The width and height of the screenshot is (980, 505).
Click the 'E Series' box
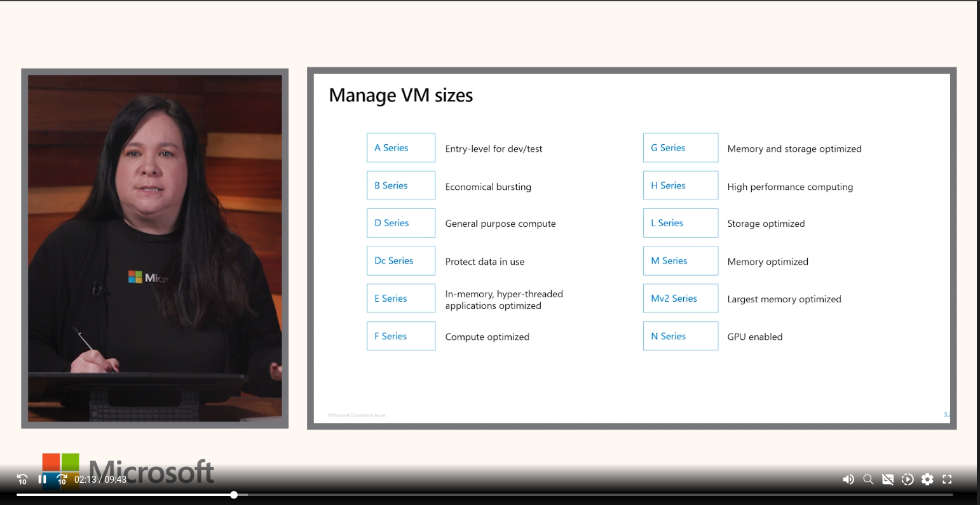click(401, 298)
